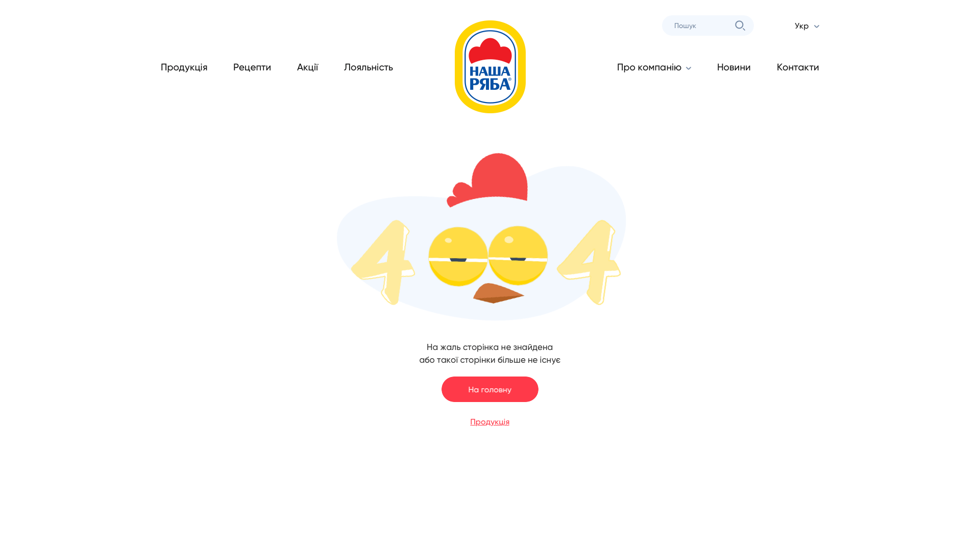Go to Контакти
980x551 pixels.
tap(798, 67)
